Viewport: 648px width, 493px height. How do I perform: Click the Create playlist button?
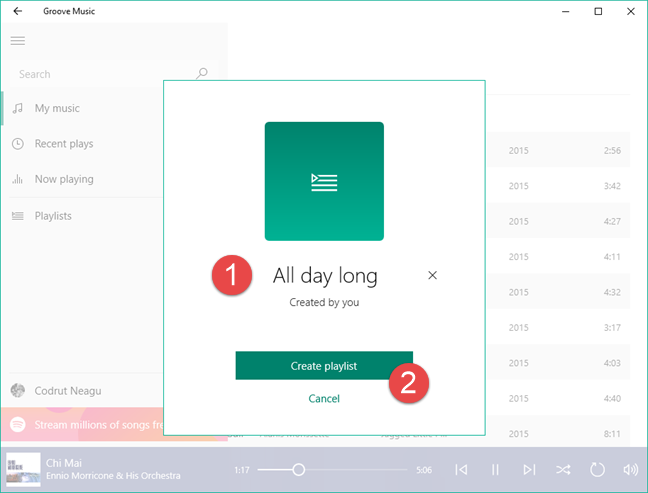[x=324, y=366]
